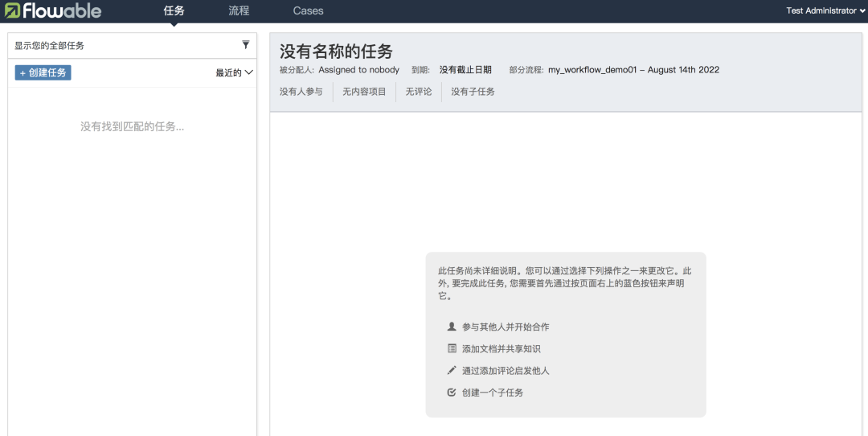Click the Flowable logo
868x436 pixels.
coord(53,10)
